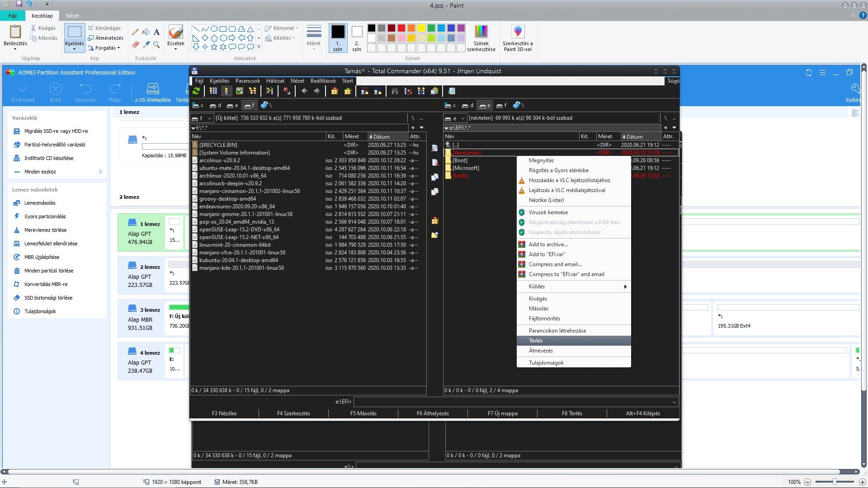Select arcolinux-v20.9.2 file row
The image size is (868, 488).
(x=307, y=160)
